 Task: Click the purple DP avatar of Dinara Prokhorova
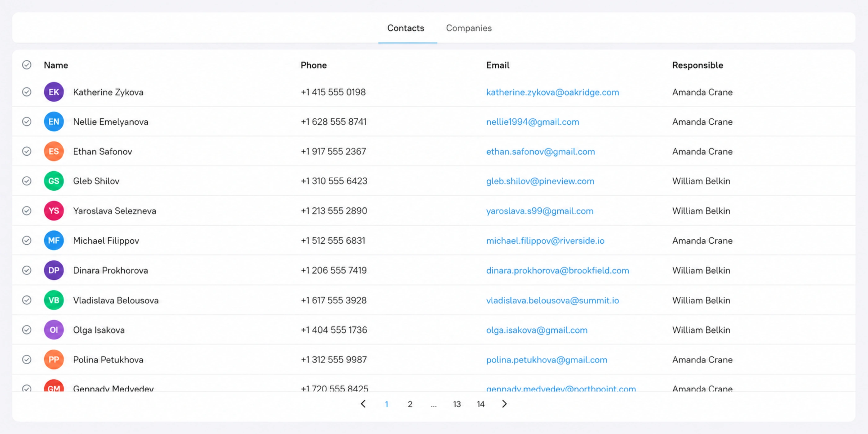(x=54, y=270)
